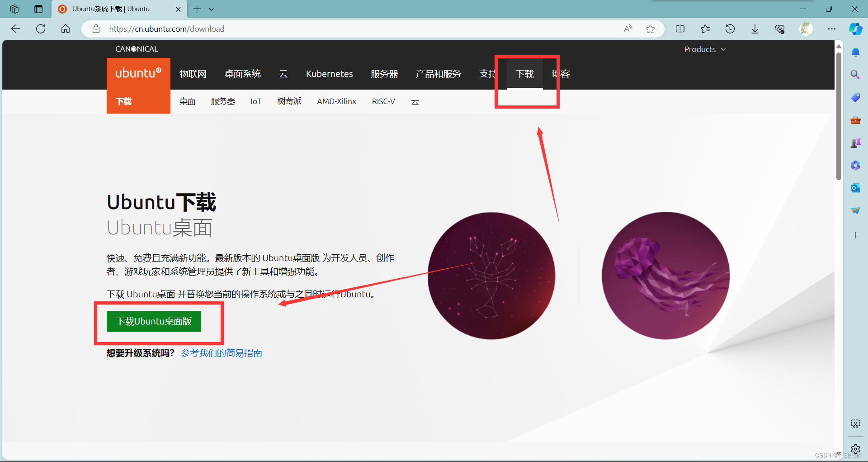Open Settings and more menu
This screenshot has height=462, width=868.
click(x=832, y=29)
